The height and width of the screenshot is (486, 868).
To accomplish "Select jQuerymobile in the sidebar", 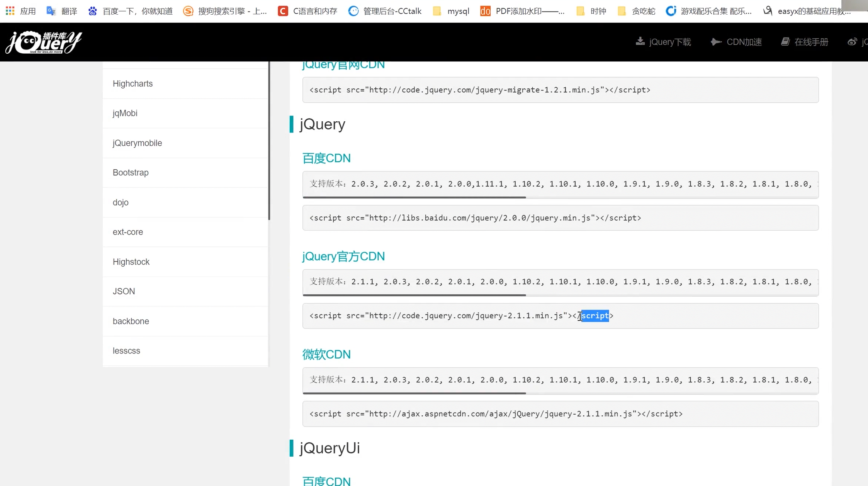I will [185, 143].
